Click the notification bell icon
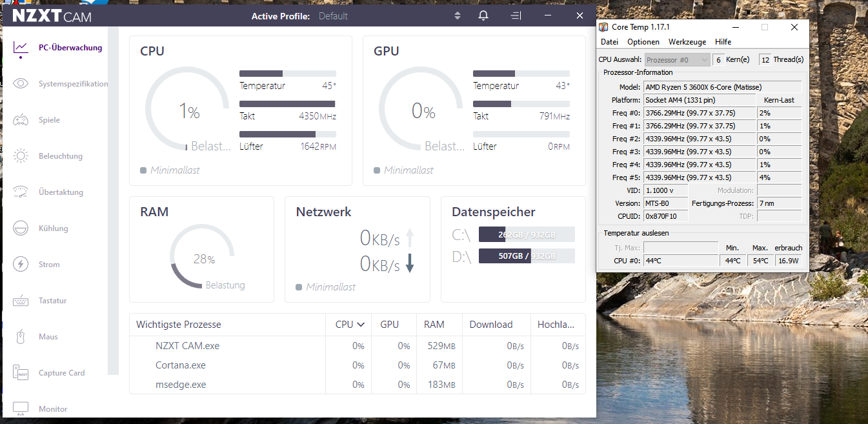Screen dimensions: 868x424 (x=483, y=15)
